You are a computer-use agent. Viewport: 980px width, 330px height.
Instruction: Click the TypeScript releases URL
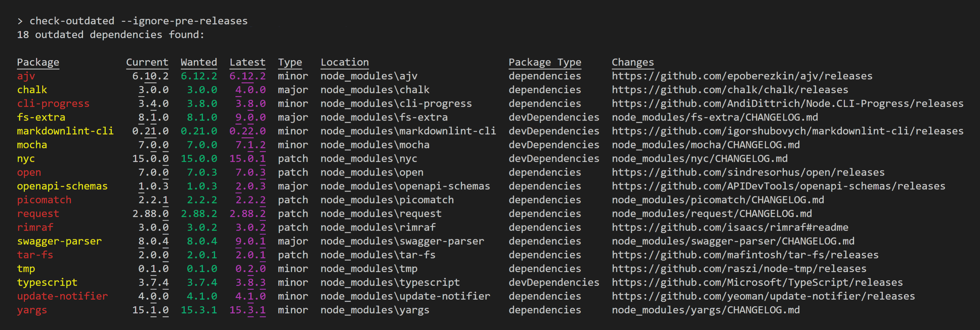point(757,282)
